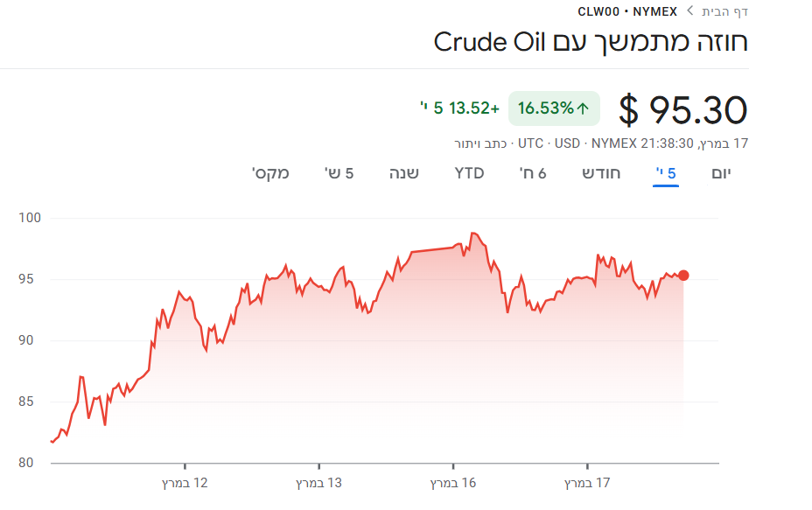The height and width of the screenshot is (510, 812).
Task: Click the "12 במרץ" date axis label
Action: [x=185, y=483]
